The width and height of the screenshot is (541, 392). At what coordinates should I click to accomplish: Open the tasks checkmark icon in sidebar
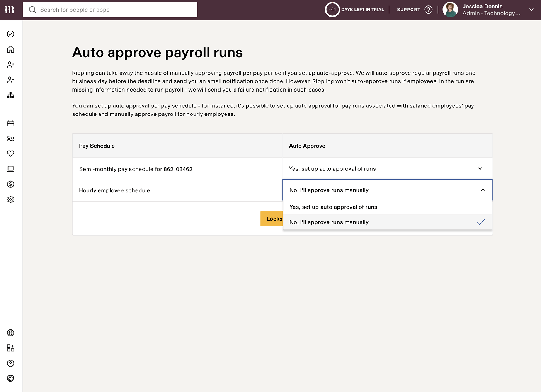pyautogui.click(x=10, y=34)
